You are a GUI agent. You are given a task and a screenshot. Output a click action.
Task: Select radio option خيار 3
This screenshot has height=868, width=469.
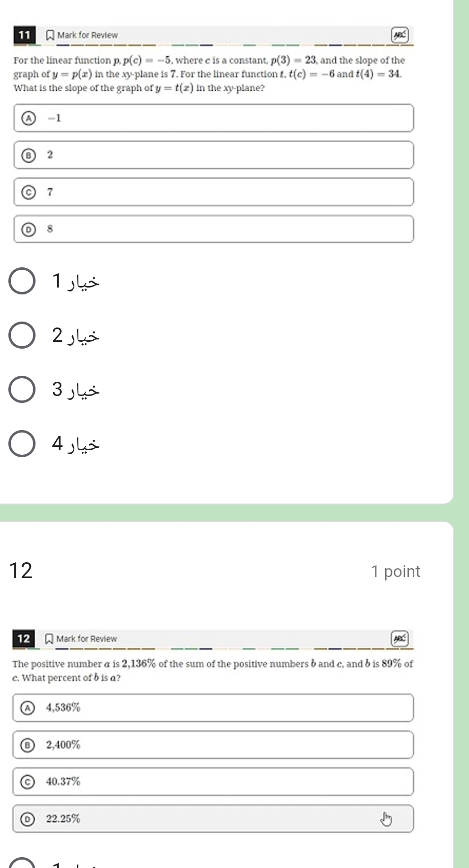[22, 390]
